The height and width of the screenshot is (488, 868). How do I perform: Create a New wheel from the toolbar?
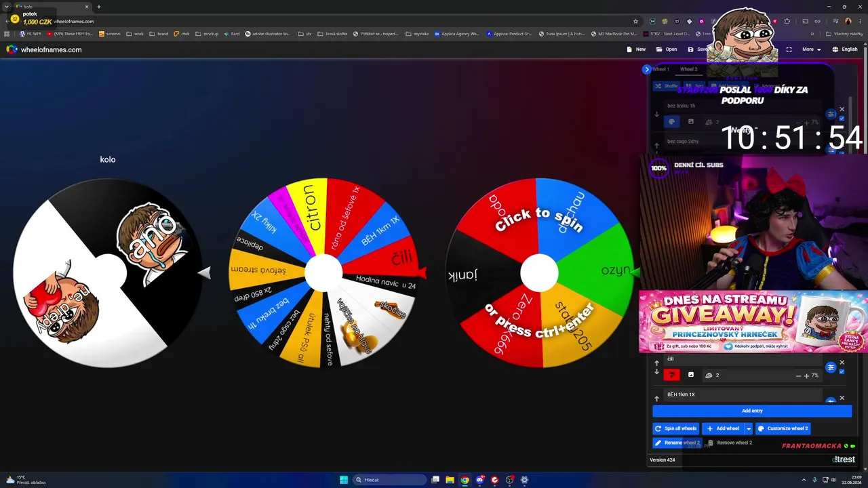pos(636,49)
